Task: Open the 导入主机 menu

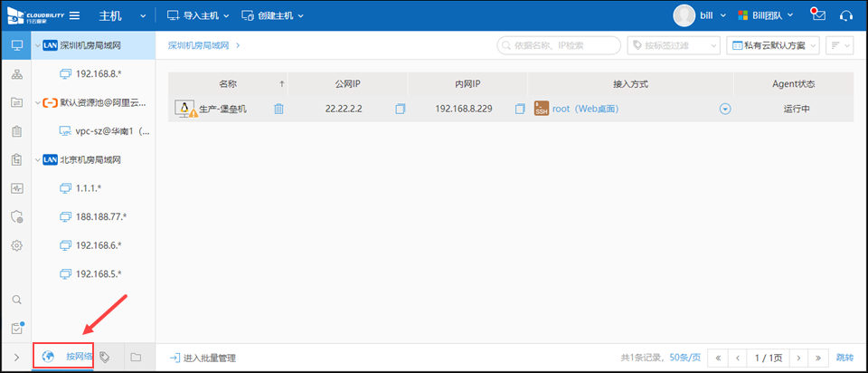Action: pos(199,16)
